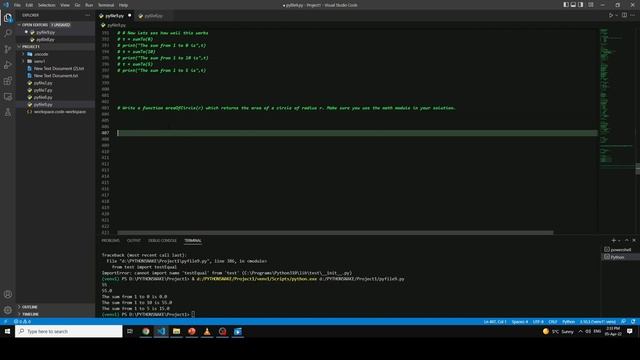Toggle the primary side bar from the title bar
The width and height of the screenshot is (640, 360).
[566, 5]
